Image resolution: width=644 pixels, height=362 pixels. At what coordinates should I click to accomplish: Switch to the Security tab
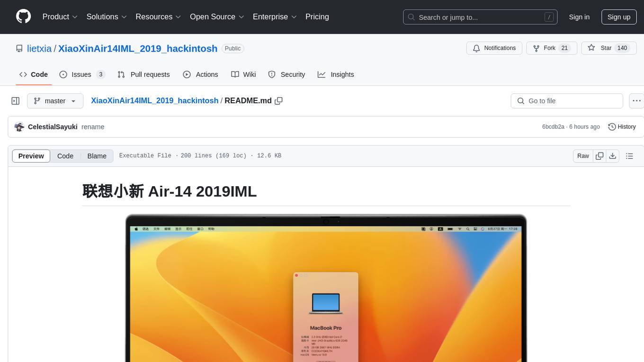[286, 74]
